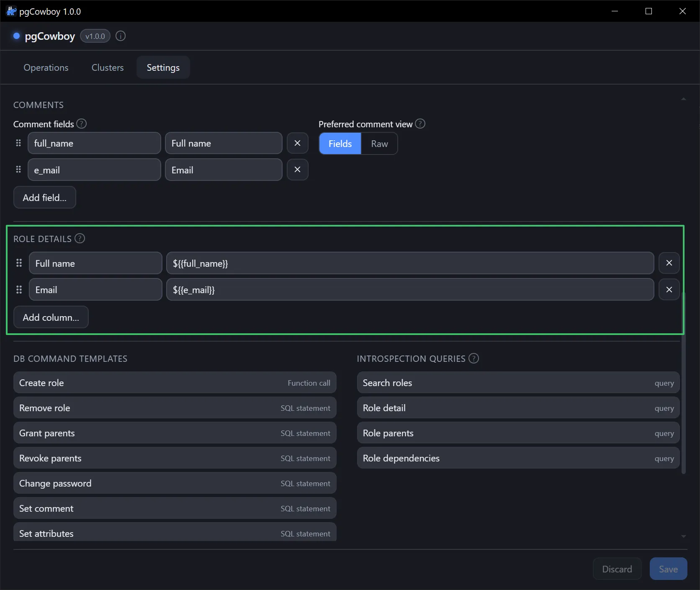Select the Fields comment view
Viewport: 700px width, 590px height.
coord(340,144)
